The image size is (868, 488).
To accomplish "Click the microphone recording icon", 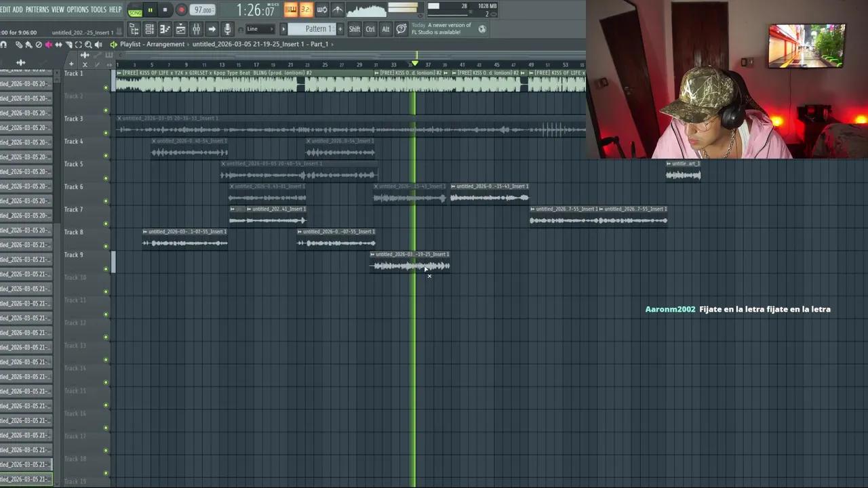I will pyautogui.click(x=227, y=29).
